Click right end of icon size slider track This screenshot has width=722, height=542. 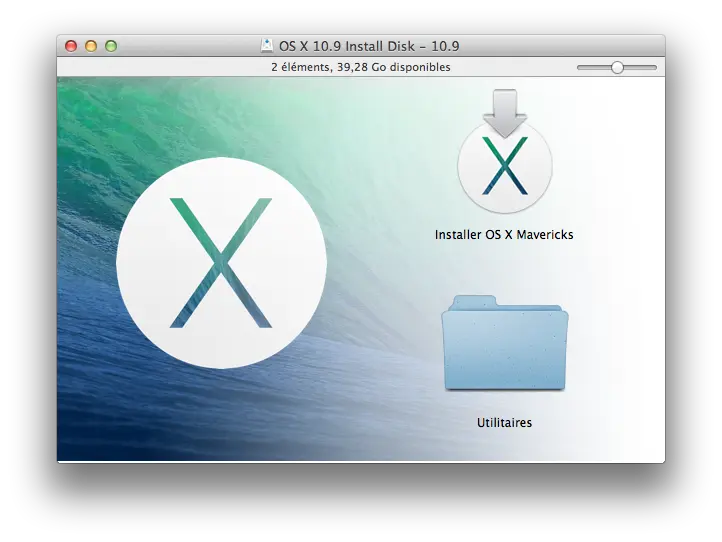654,67
